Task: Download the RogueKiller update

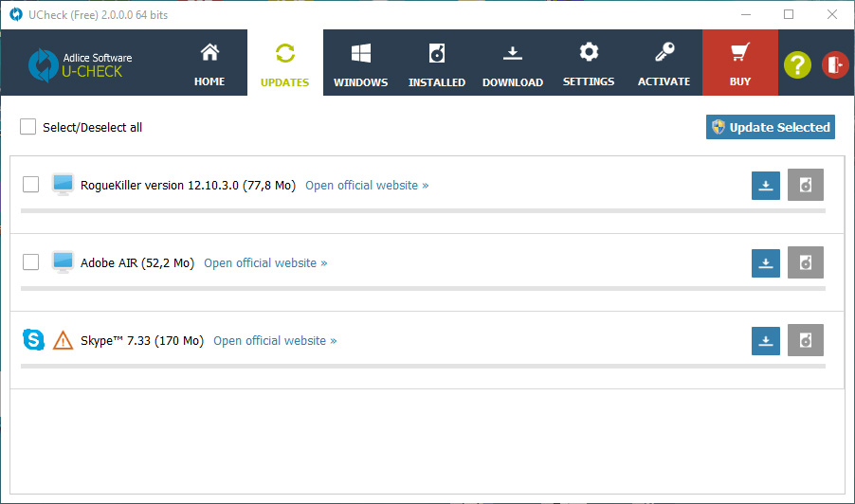Action: pos(766,185)
